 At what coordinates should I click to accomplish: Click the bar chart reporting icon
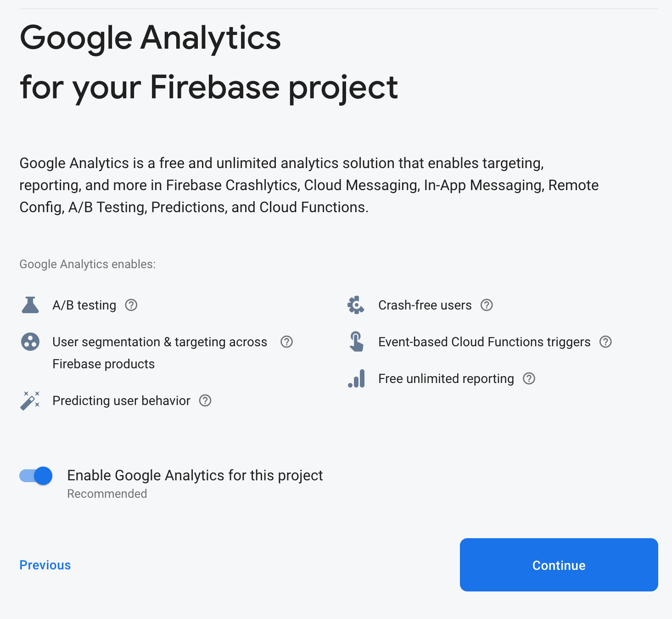(x=356, y=378)
